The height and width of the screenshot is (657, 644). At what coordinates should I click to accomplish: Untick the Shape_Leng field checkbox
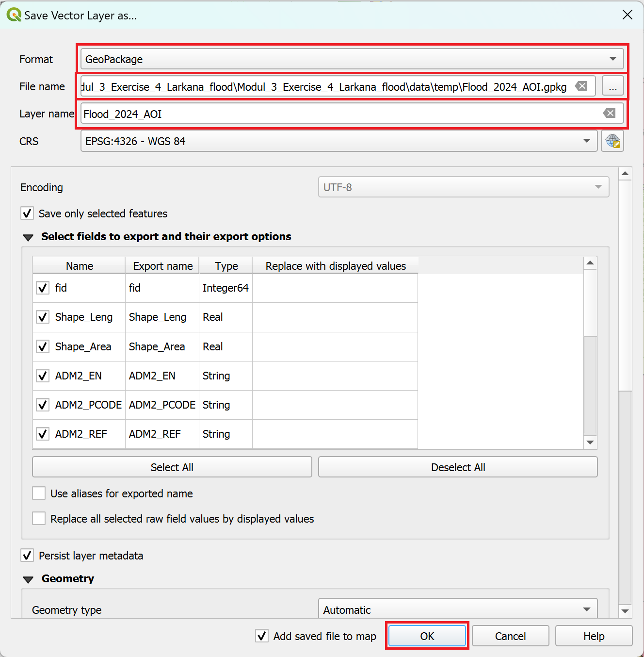click(x=43, y=317)
